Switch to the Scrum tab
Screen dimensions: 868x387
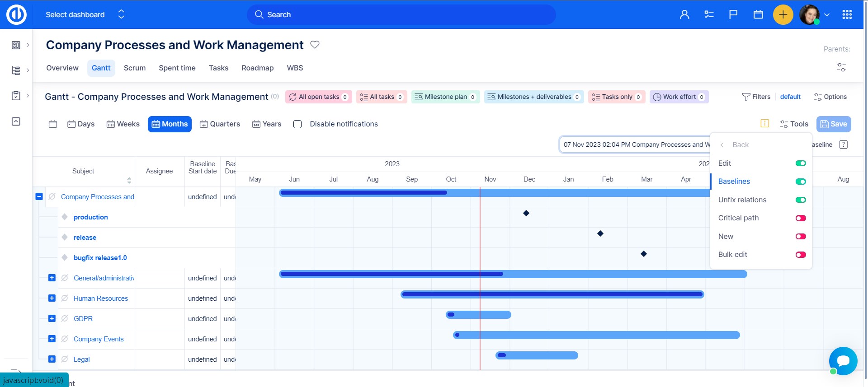[135, 68]
